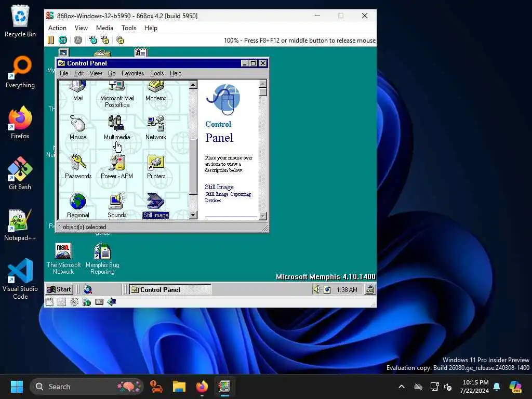Image resolution: width=532 pixels, height=399 pixels.
Task: Click info pane scroll up arrow
Action: (x=262, y=84)
